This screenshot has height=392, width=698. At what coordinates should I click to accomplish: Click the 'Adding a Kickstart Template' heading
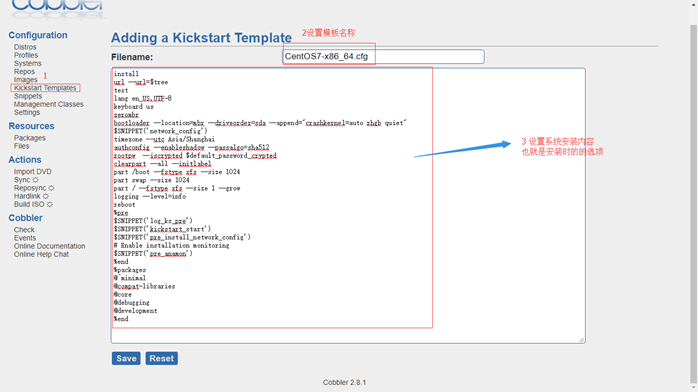(x=201, y=38)
